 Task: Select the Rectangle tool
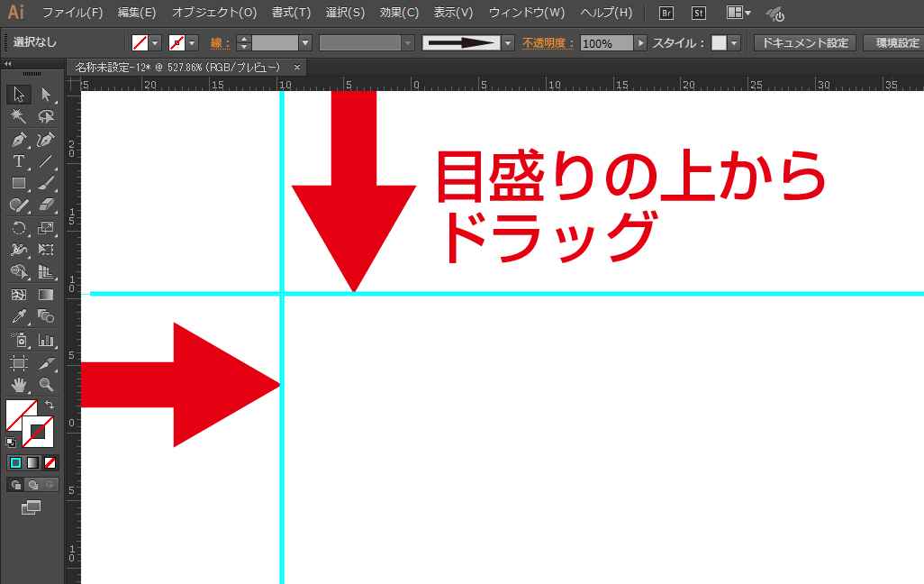pyautogui.click(x=19, y=183)
